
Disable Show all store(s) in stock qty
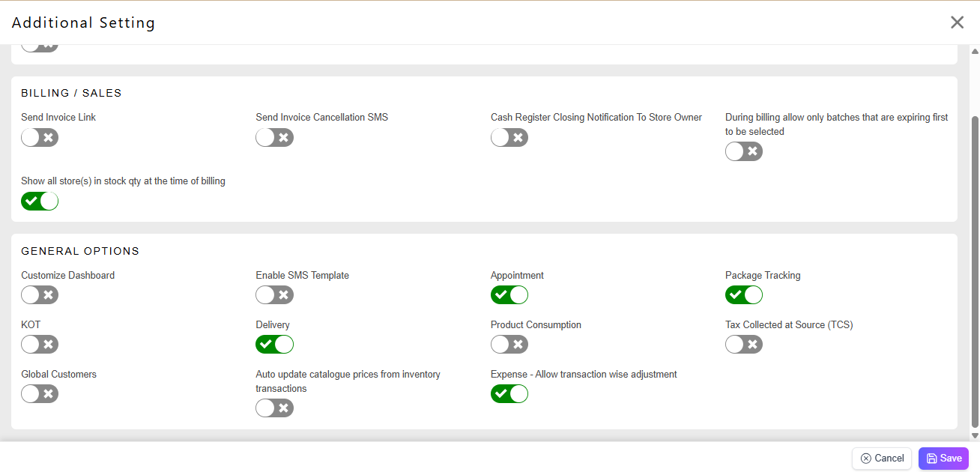coord(40,202)
